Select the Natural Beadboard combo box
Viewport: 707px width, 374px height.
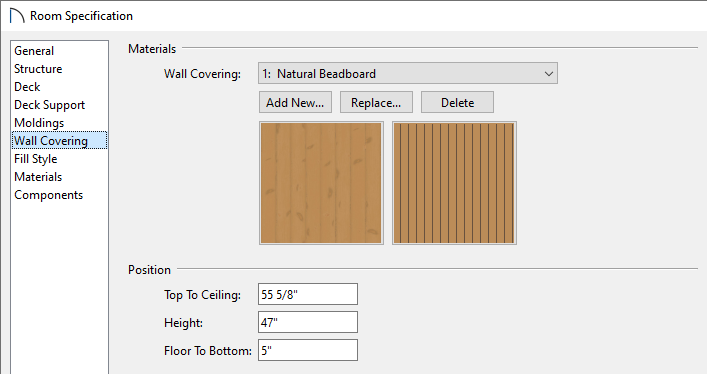click(x=408, y=73)
